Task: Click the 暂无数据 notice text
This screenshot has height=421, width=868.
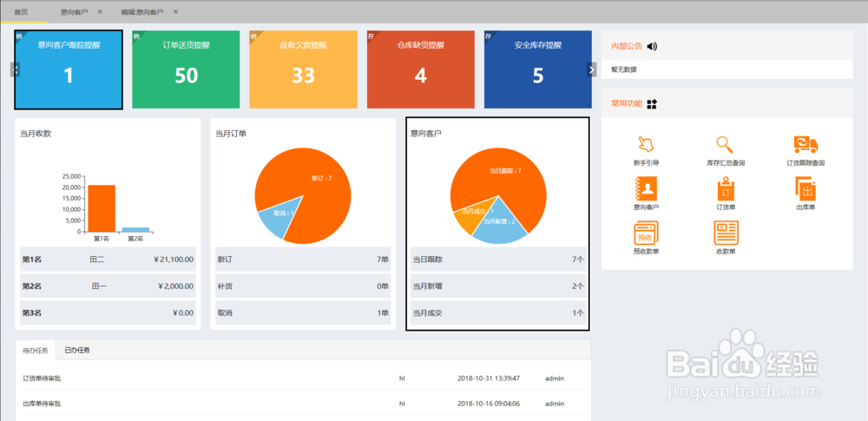Action: coord(623,69)
